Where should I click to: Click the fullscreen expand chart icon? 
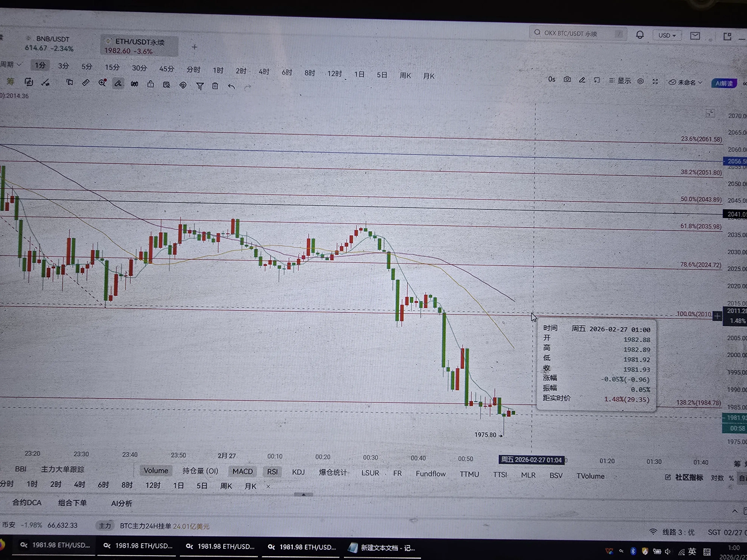[x=655, y=81]
